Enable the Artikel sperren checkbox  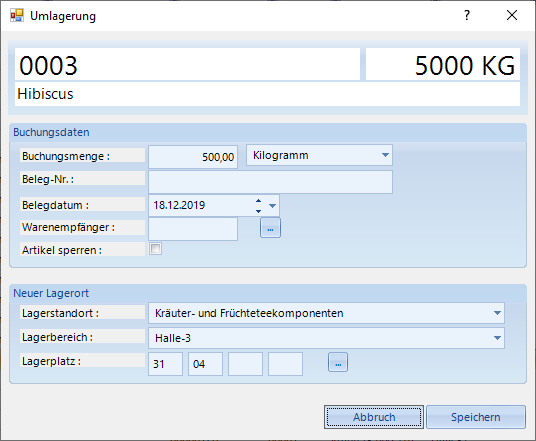(156, 249)
